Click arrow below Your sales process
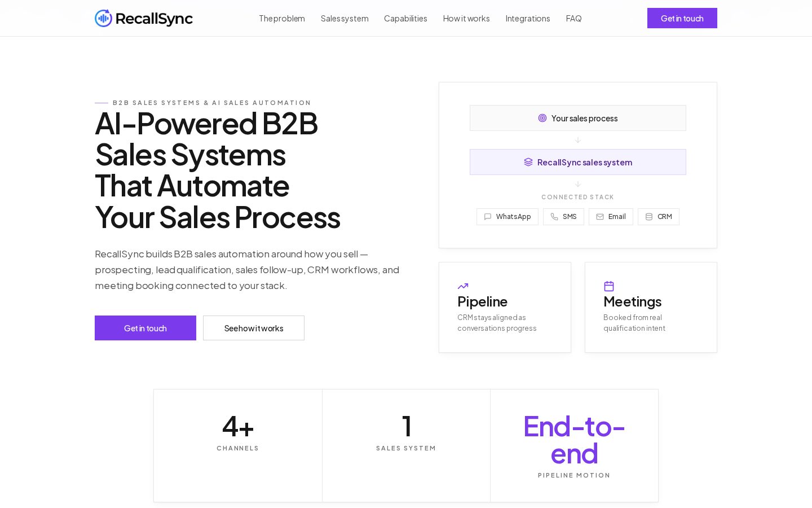This screenshot has height=508, width=812. click(x=578, y=140)
